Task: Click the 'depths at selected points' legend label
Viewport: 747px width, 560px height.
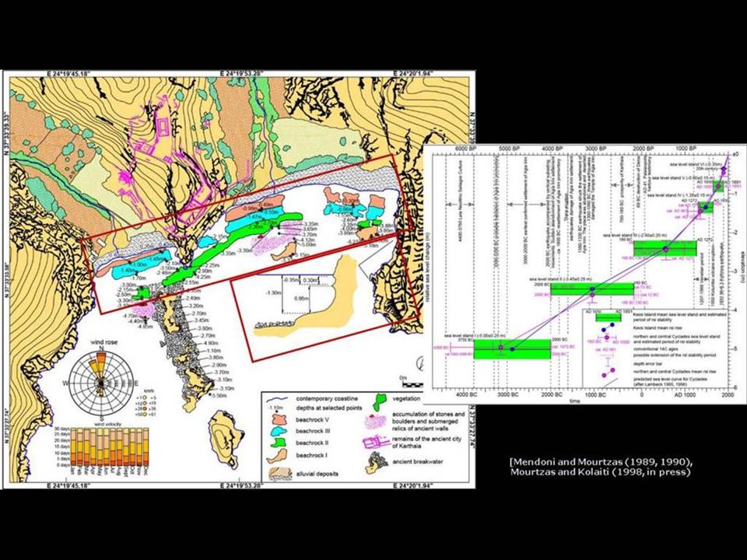Action: pyautogui.click(x=328, y=408)
